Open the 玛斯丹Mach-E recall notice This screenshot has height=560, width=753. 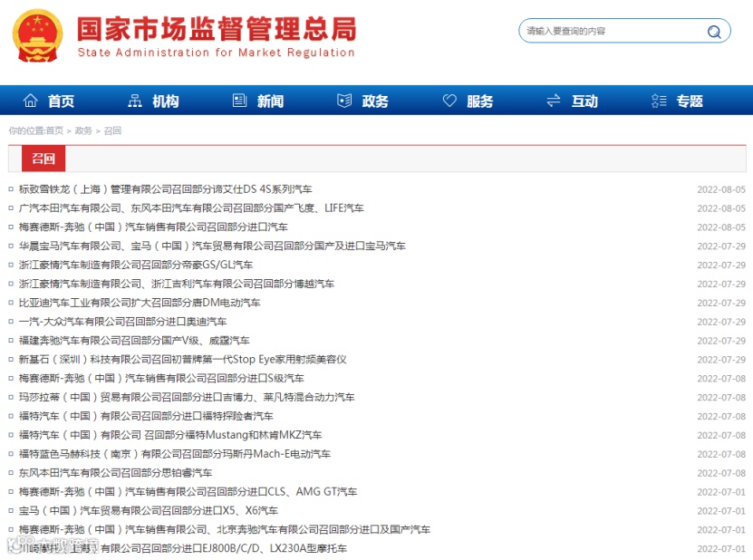[174, 454]
